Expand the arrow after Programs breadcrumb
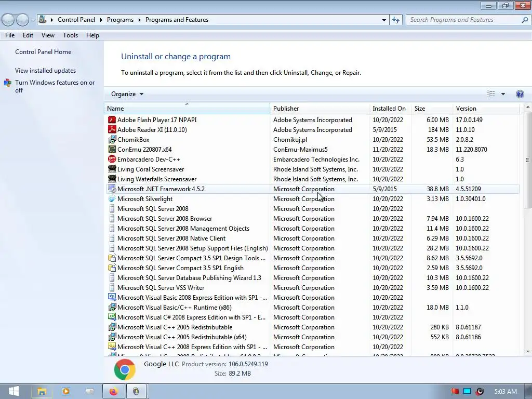The image size is (532, 399). coord(139,20)
